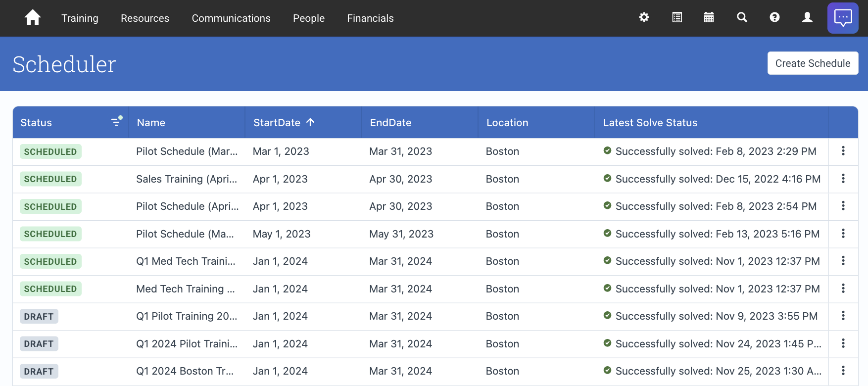Open row menu for Pilot Schedule (Apri...

pyautogui.click(x=843, y=206)
